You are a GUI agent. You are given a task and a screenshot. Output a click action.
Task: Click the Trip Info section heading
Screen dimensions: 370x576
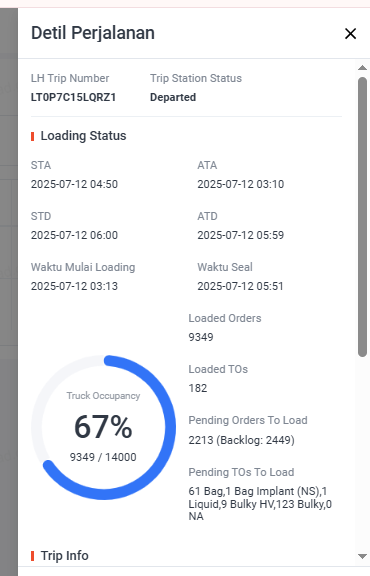[x=64, y=555]
